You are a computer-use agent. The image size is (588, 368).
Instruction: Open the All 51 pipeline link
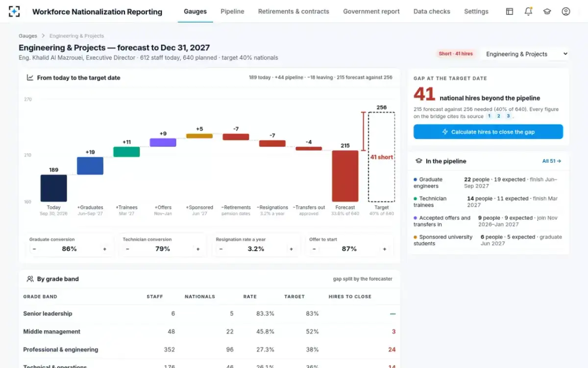coord(552,161)
